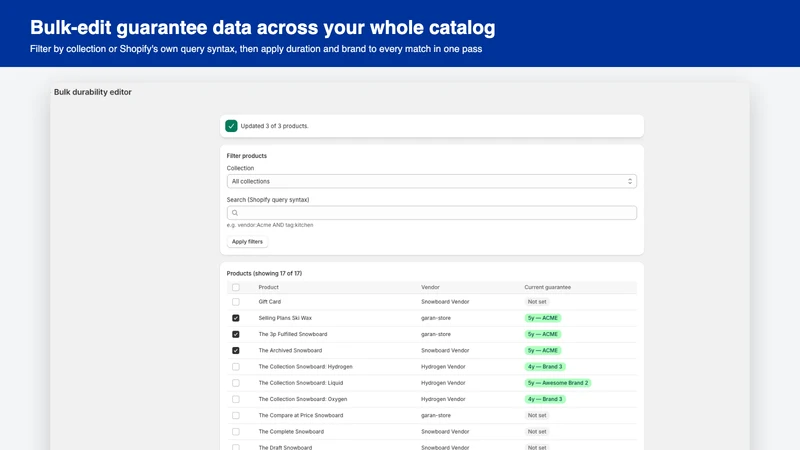Click the Vendor column header
The height and width of the screenshot is (450, 800).
pyautogui.click(x=430, y=287)
